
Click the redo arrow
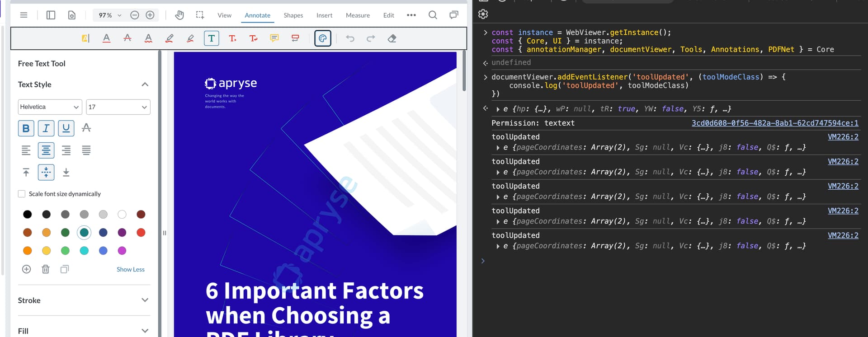pyautogui.click(x=371, y=38)
